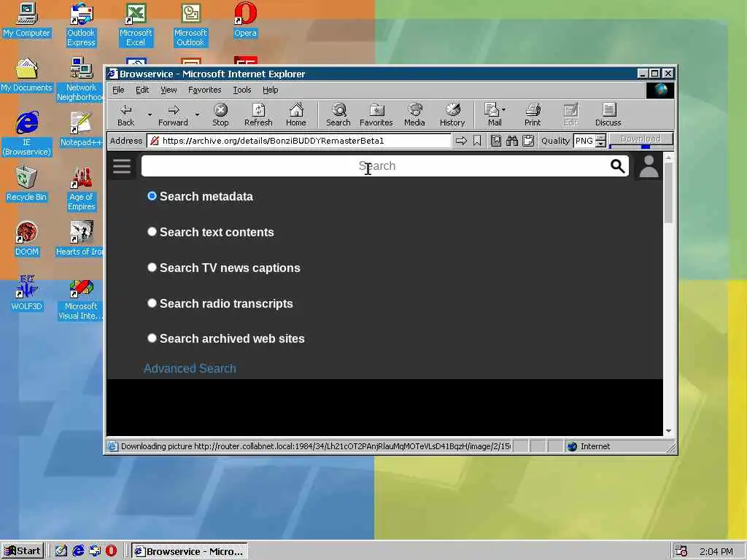Screen dimensions: 747x560
Task: Select the Age of Empires desktop icon
Action: click(x=82, y=189)
